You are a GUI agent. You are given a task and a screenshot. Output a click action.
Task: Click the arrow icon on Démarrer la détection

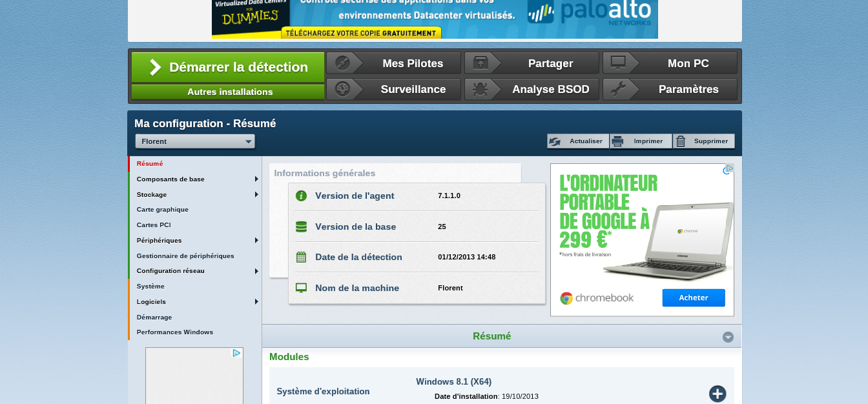pyautogui.click(x=155, y=67)
